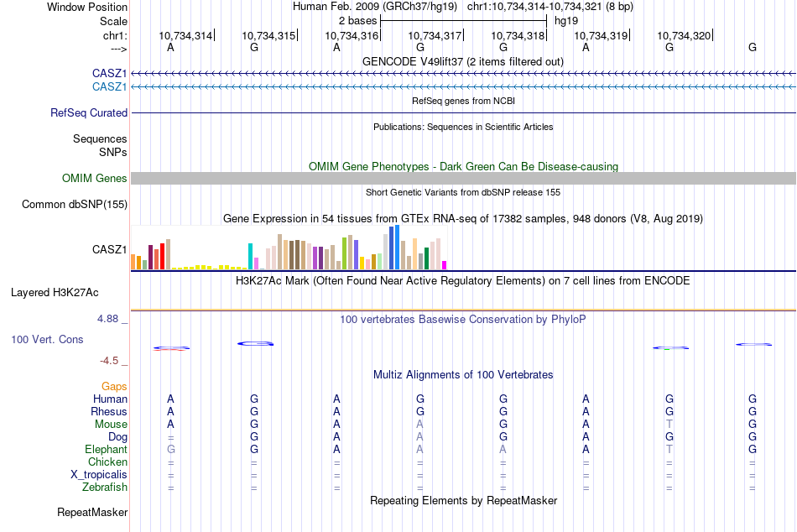Click the cyan bar in GTEx chart

click(x=250, y=256)
